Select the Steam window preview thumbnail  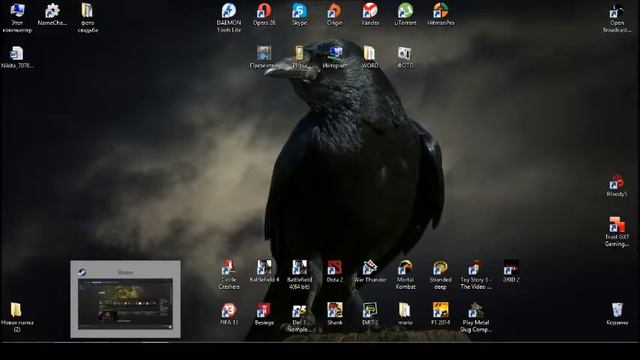tap(125, 299)
